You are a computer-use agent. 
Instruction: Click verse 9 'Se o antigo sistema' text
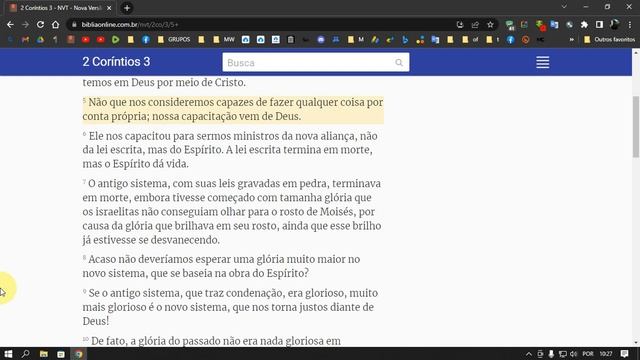230,307
